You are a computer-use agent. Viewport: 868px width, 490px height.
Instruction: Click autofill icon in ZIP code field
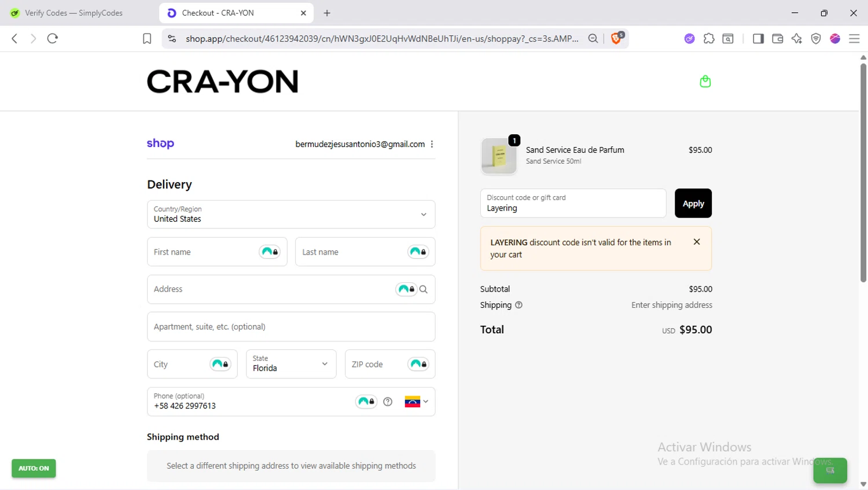coord(418,364)
